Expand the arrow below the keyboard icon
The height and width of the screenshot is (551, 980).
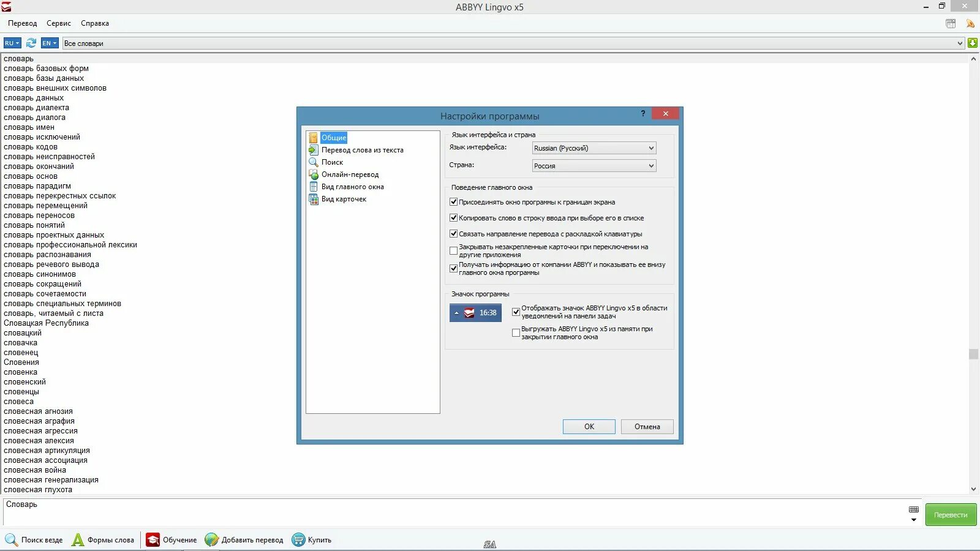point(914,520)
